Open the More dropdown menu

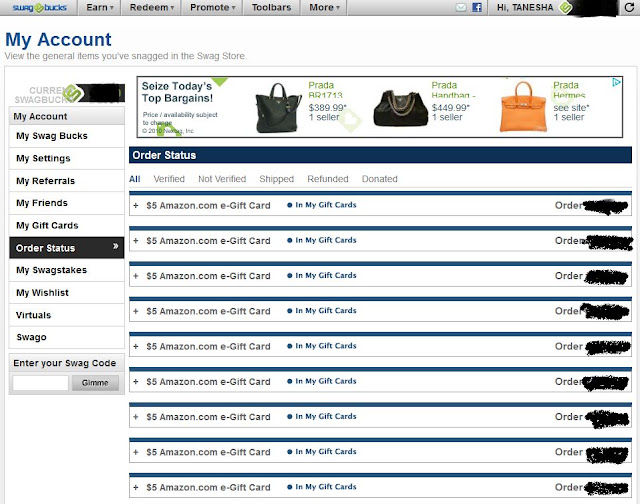(x=324, y=7)
